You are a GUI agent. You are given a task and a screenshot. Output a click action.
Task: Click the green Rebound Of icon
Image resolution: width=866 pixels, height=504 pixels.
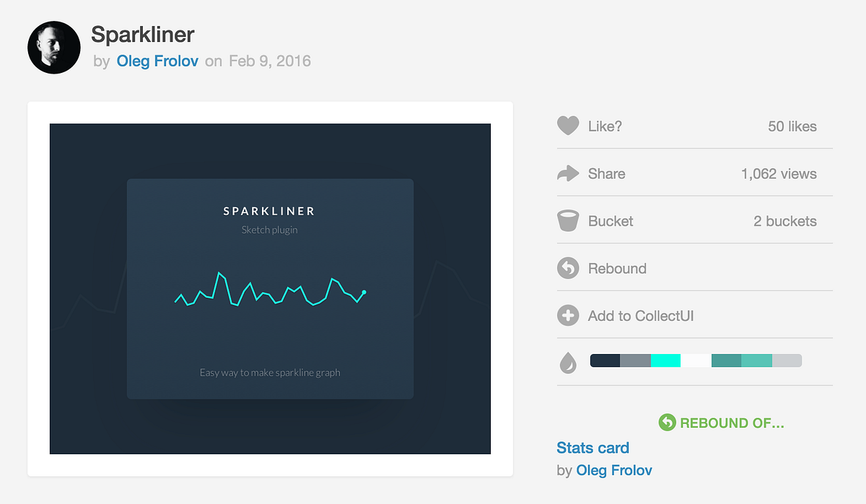point(667,423)
